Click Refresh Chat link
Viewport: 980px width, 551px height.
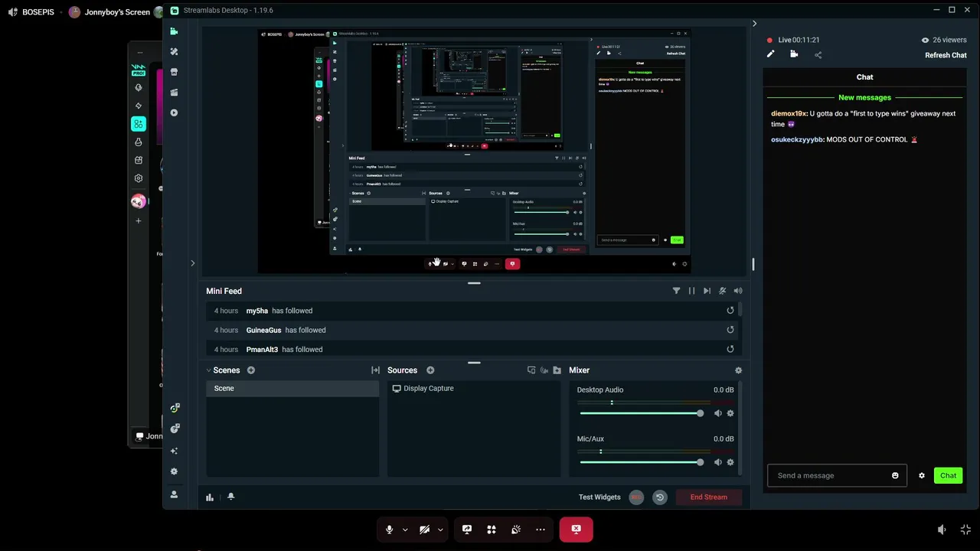(x=946, y=55)
